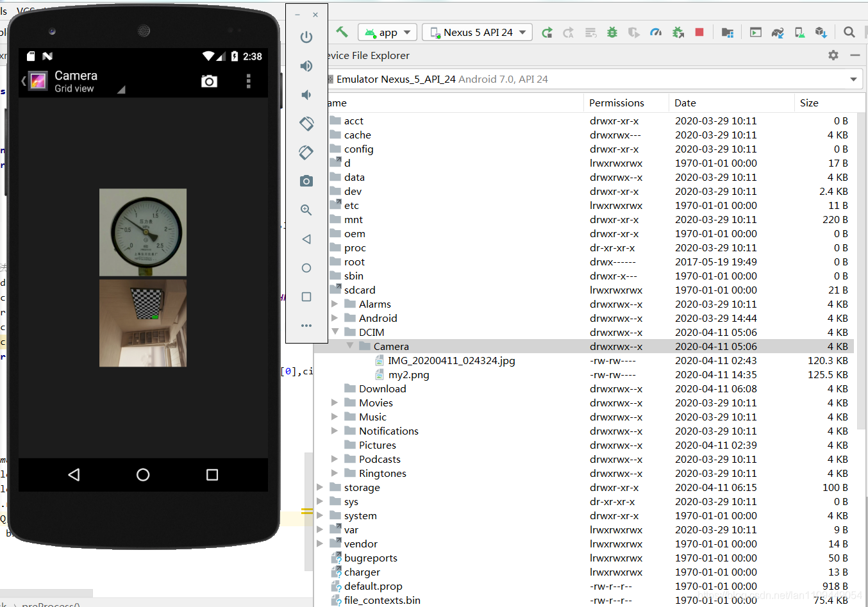The height and width of the screenshot is (607, 868).
Task: Tap the phone's Back navigation button
Action: 74,475
